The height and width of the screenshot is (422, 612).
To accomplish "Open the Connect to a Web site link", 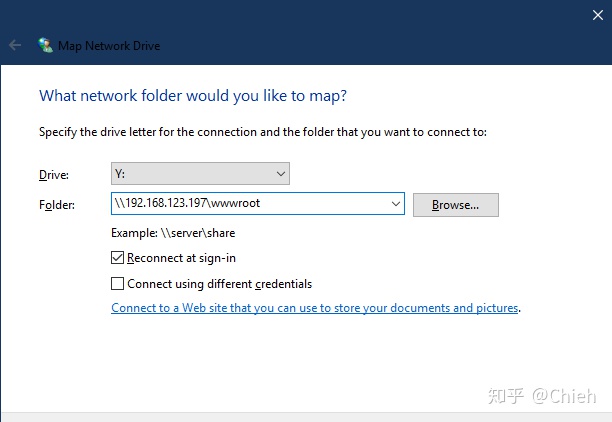I will 315,308.
